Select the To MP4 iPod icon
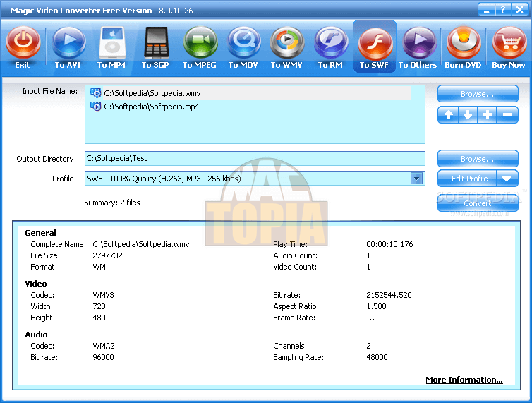532x403 pixels. click(112, 43)
